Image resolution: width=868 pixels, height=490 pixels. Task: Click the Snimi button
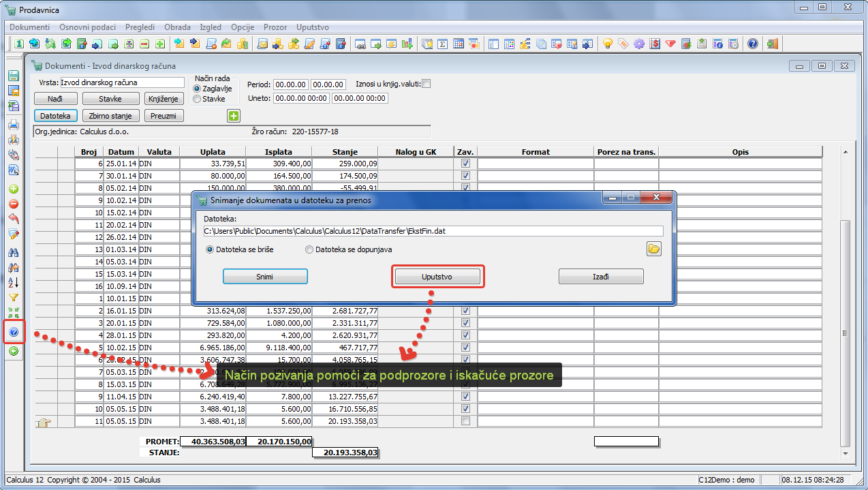[265, 277]
